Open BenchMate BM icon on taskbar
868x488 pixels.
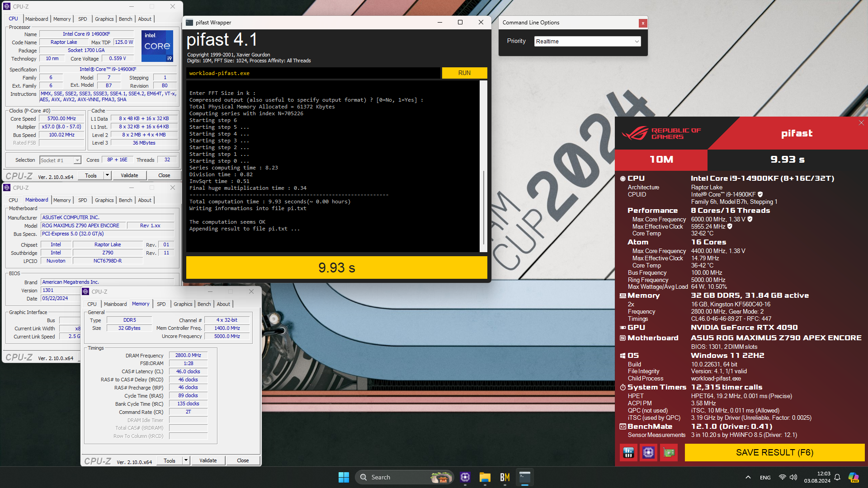click(505, 477)
